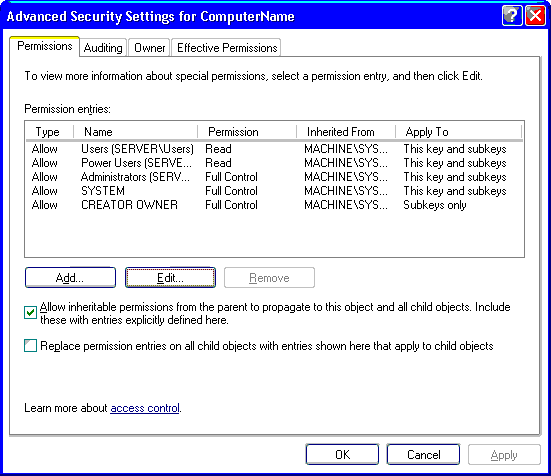Click the Edit... button
Image resolution: width=551 pixels, height=476 pixels.
coord(170,278)
